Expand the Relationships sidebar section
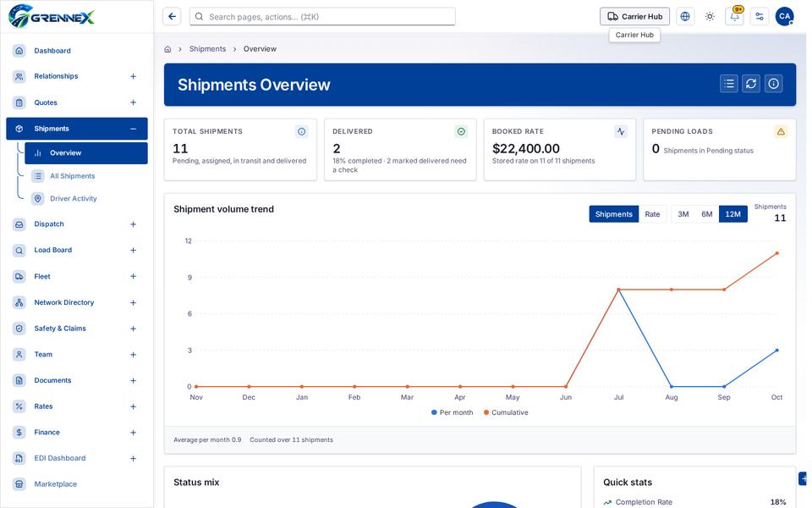 click(133, 76)
